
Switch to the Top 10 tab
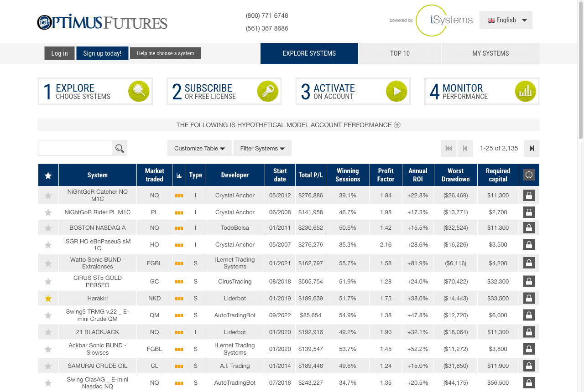400,53
